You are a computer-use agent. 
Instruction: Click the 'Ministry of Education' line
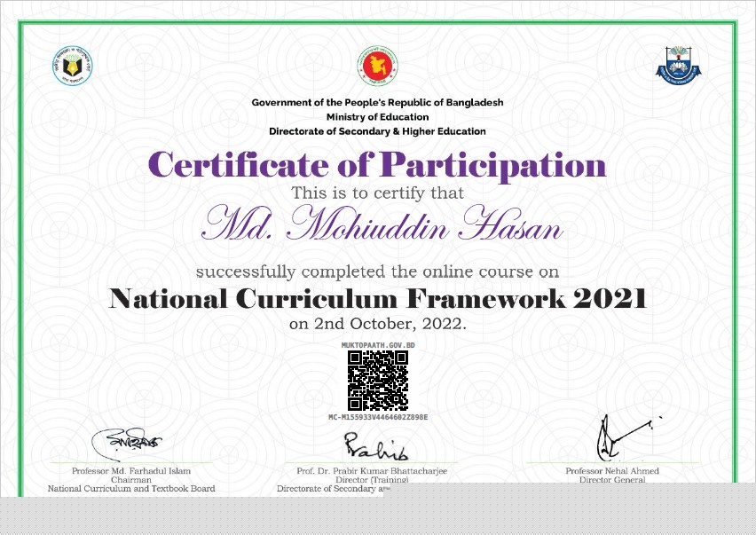click(x=377, y=116)
